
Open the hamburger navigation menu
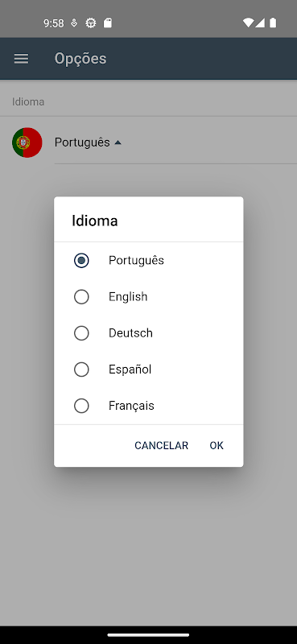pyautogui.click(x=22, y=59)
